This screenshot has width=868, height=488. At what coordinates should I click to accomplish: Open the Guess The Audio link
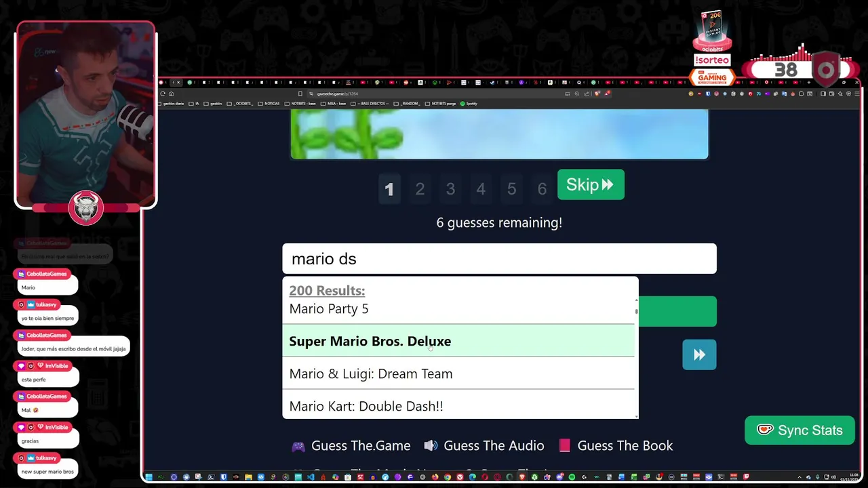[x=484, y=446]
